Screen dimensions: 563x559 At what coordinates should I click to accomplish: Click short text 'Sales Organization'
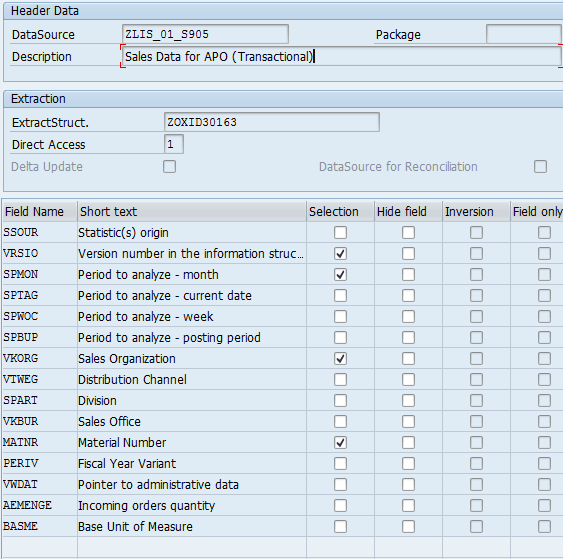tap(127, 359)
